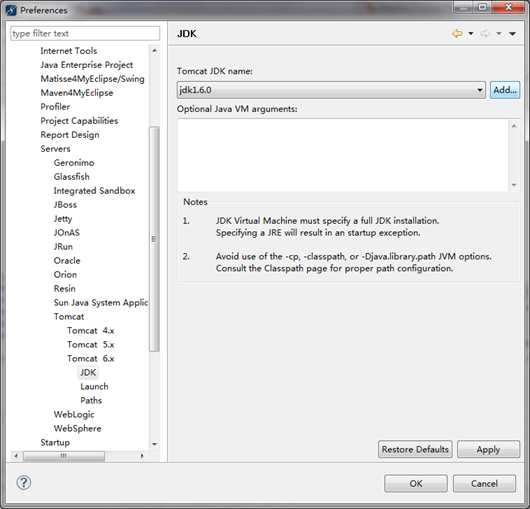Click tree vertical scrollbar down arrow
The height and width of the screenshot is (509, 530).
[154, 444]
